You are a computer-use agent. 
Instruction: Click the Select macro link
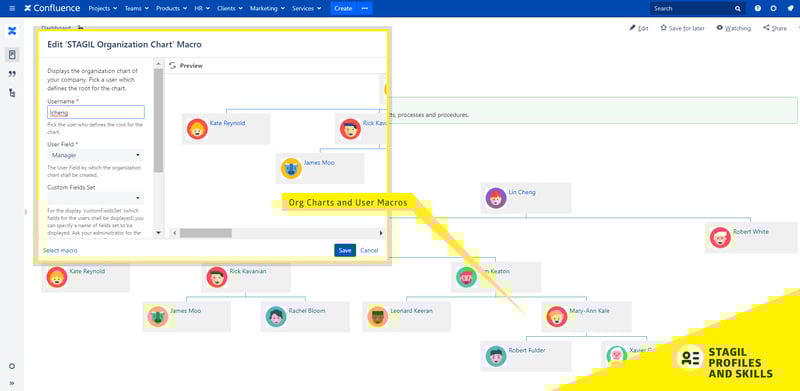click(x=60, y=250)
